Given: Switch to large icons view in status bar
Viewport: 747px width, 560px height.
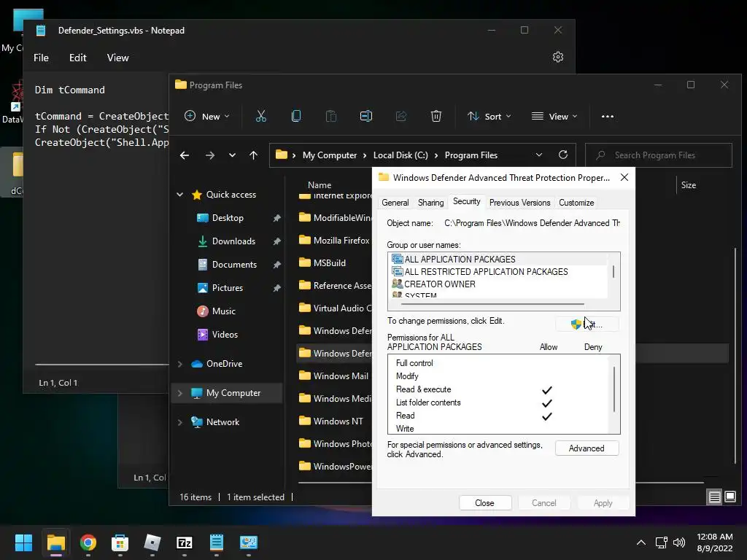Looking at the screenshot, I should tap(730, 497).
